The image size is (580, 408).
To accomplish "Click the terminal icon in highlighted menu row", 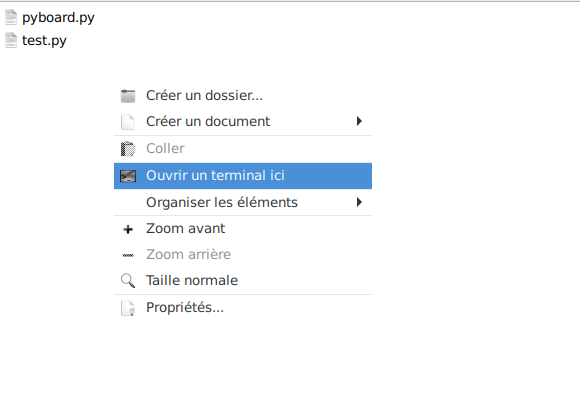I will (x=128, y=176).
